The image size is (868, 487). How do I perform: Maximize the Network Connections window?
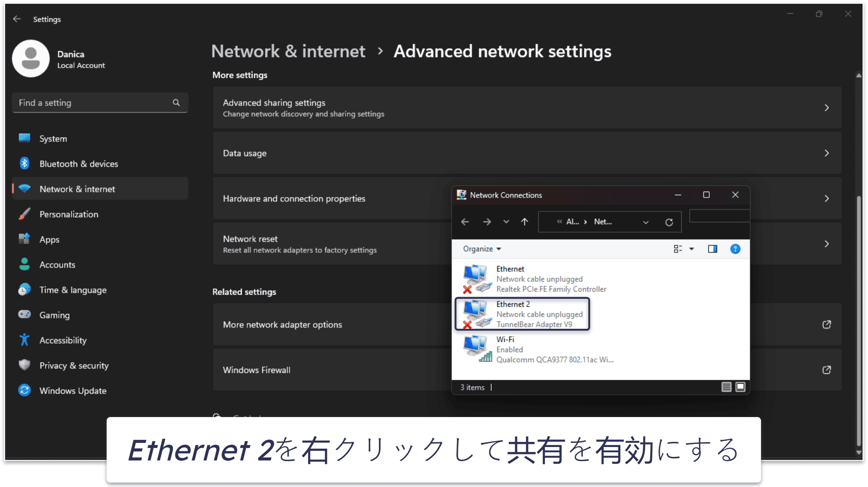706,195
